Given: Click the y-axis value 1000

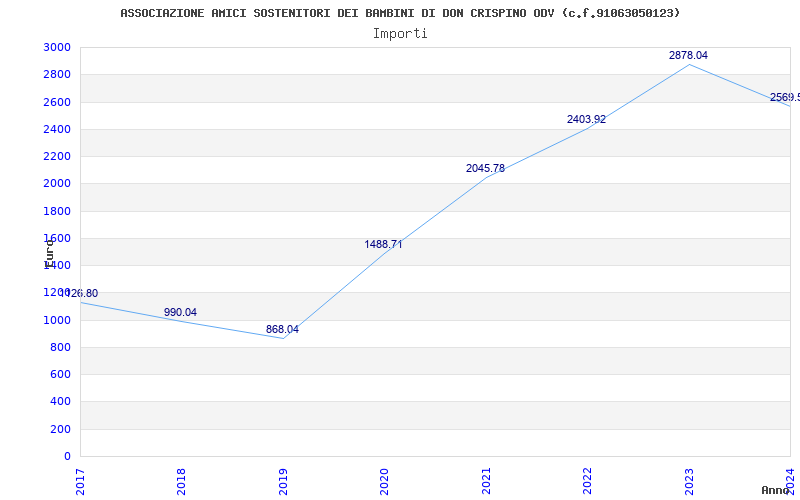Looking at the screenshot, I should point(57,320).
